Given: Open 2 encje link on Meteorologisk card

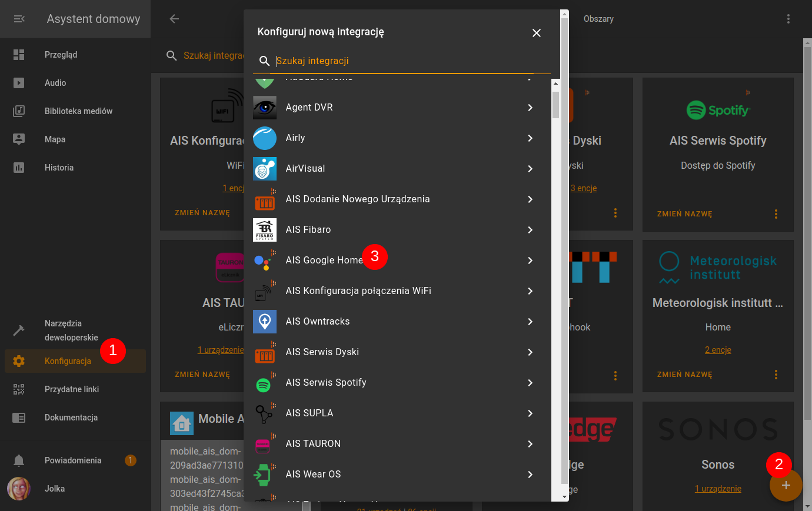Looking at the screenshot, I should tap(718, 350).
